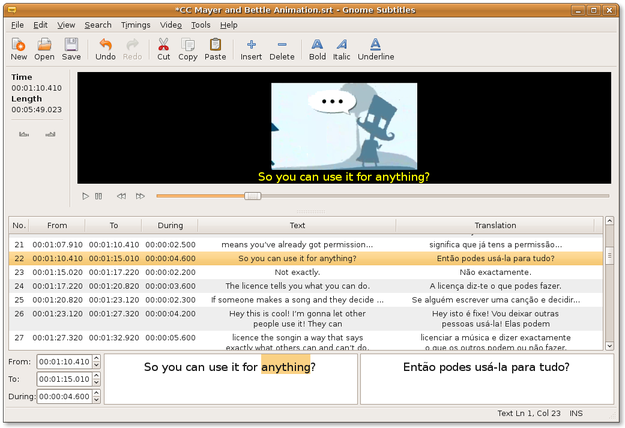Click the During column header
The image size is (625, 428).
pos(170,225)
